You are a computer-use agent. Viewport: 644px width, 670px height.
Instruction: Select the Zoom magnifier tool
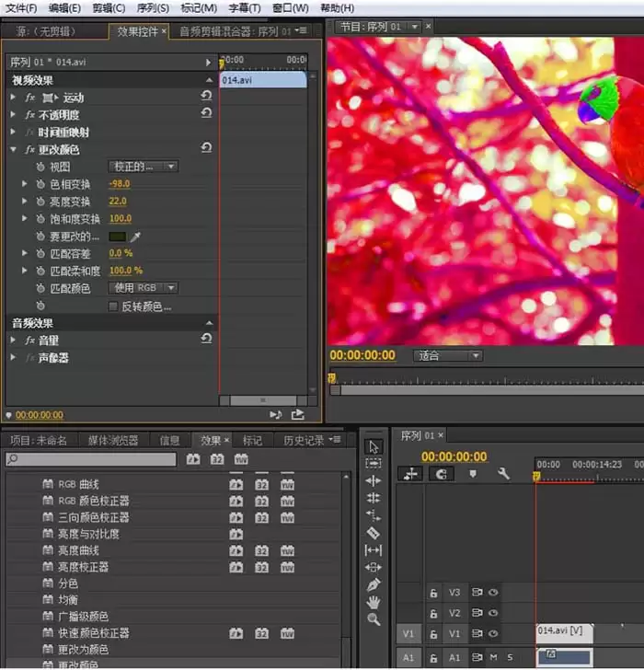[x=373, y=619]
